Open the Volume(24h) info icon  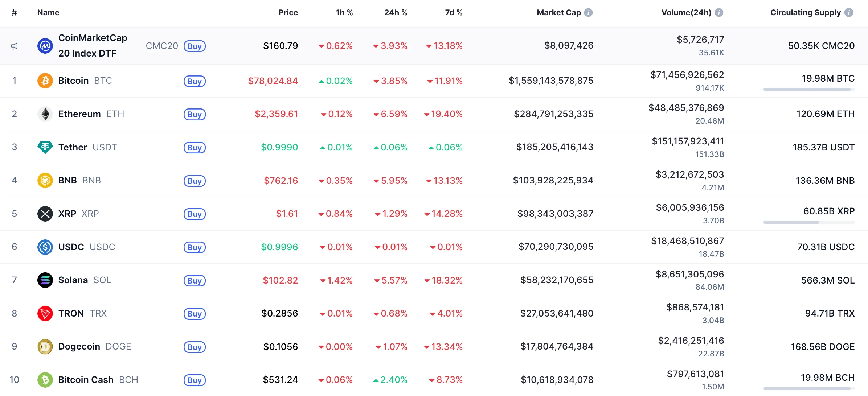click(x=719, y=13)
